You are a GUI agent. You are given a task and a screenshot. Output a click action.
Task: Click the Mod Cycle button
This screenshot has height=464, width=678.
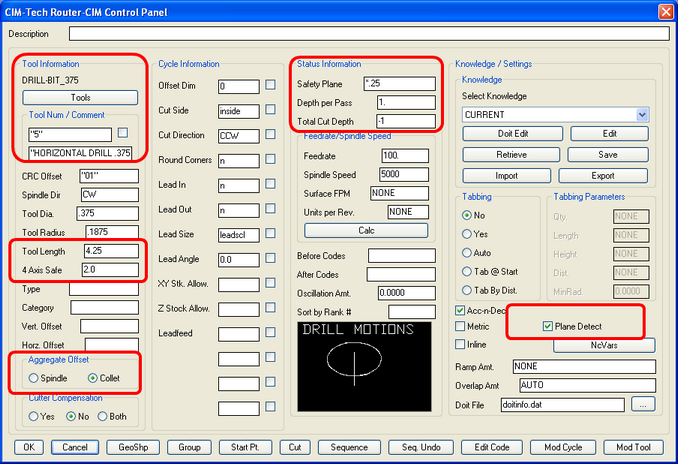pos(563,447)
